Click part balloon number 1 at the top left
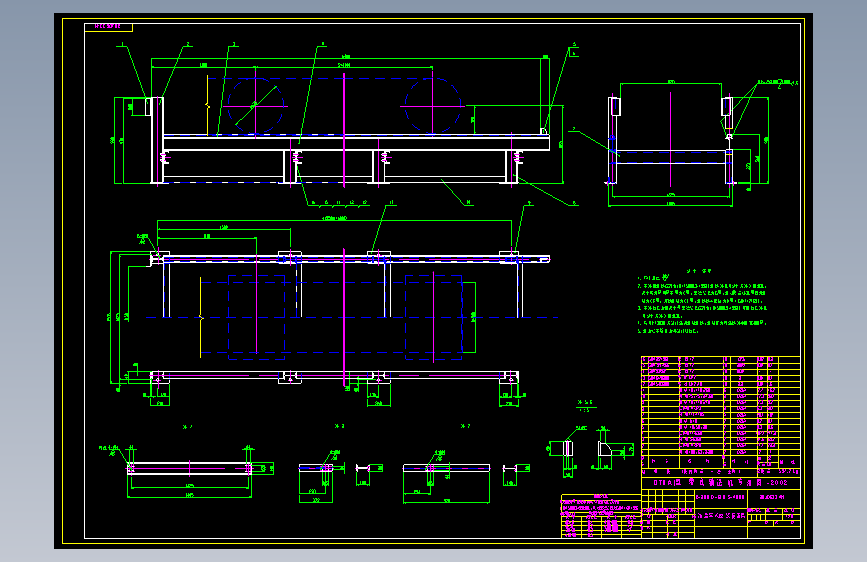 tap(122, 44)
